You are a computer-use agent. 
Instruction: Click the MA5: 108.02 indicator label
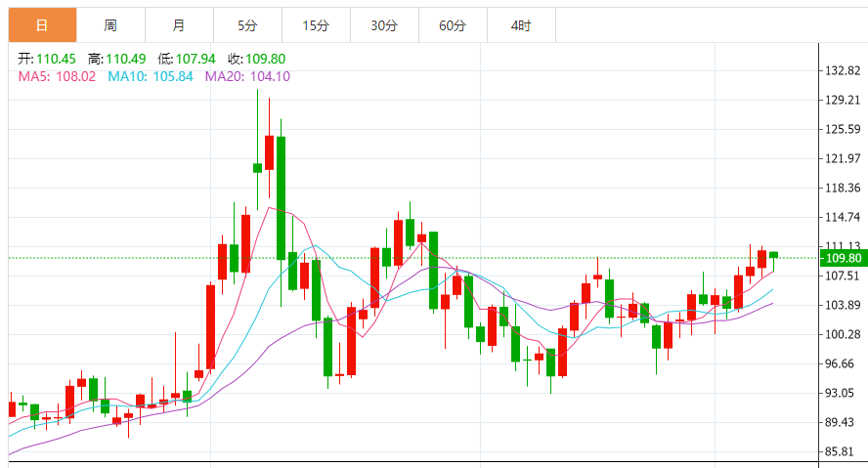coord(57,76)
